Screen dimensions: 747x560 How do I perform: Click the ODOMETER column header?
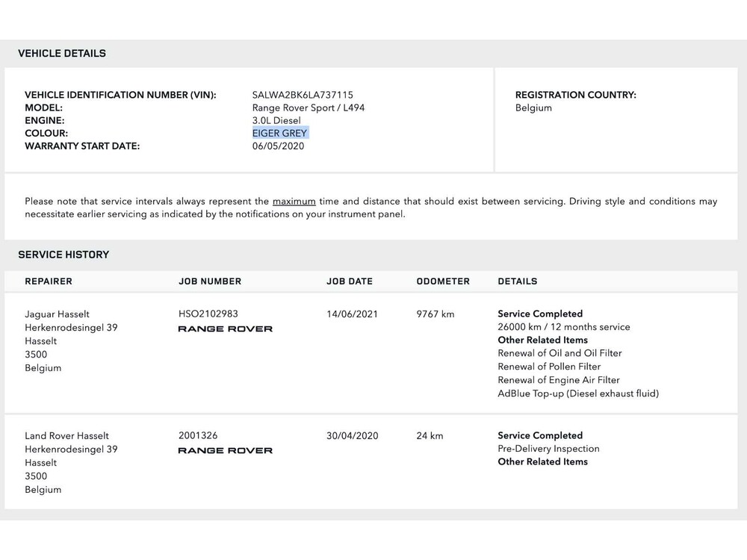point(443,281)
